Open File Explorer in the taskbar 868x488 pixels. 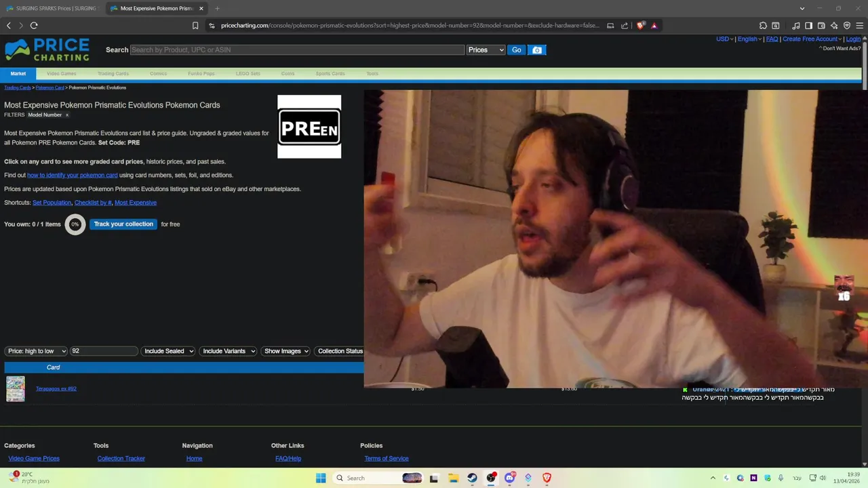[453, 478]
